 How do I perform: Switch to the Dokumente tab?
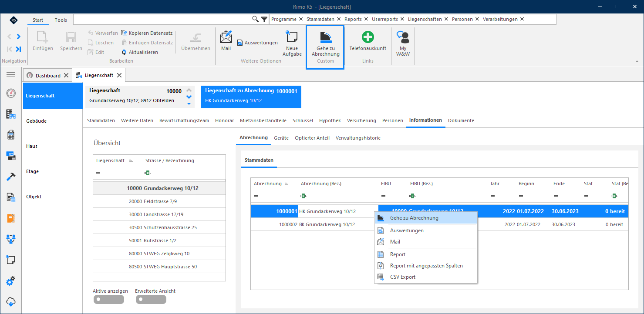click(x=461, y=120)
